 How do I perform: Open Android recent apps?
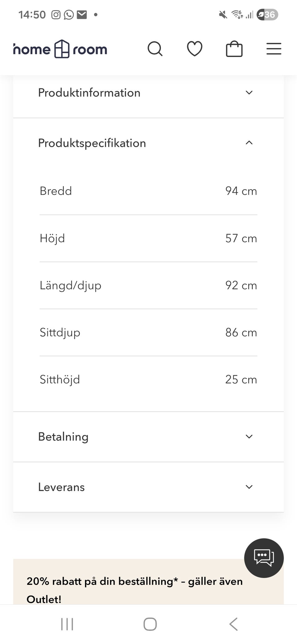(67, 624)
